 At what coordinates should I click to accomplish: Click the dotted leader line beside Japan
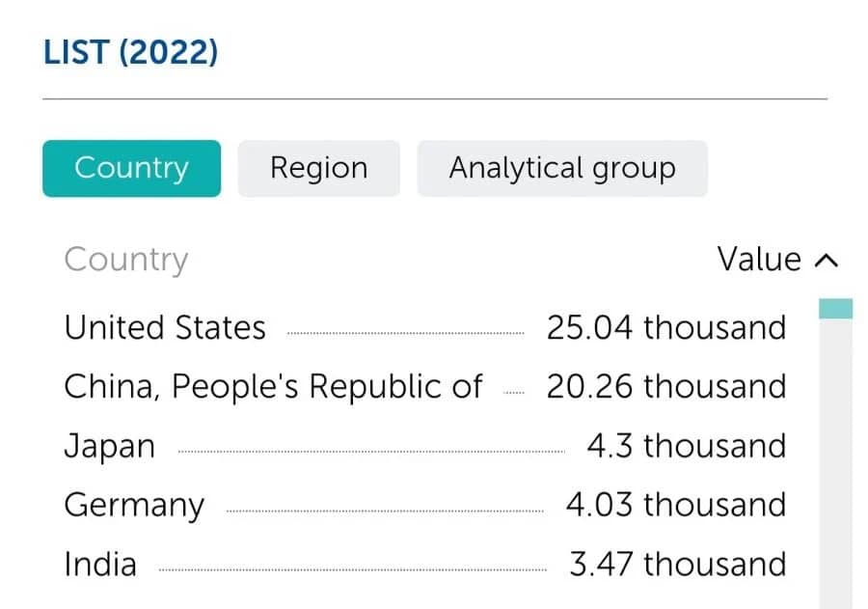pos(371,451)
